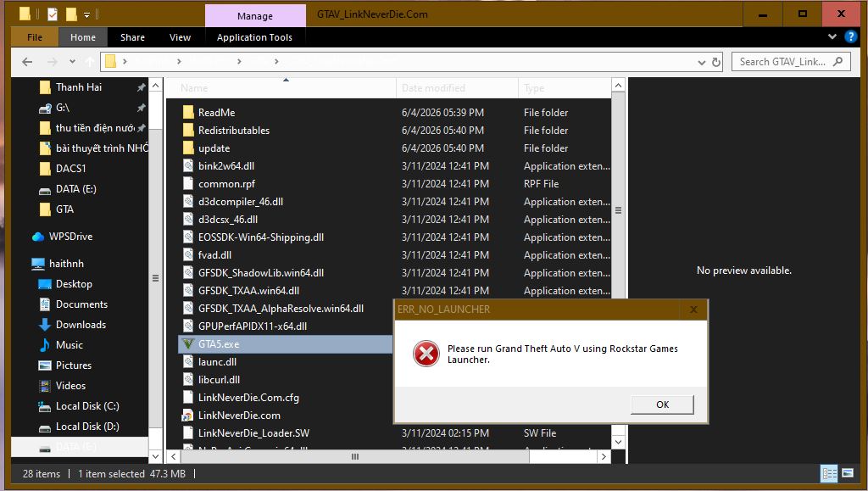Click the launc.dll file icon
The image size is (868, 491).
188,361
